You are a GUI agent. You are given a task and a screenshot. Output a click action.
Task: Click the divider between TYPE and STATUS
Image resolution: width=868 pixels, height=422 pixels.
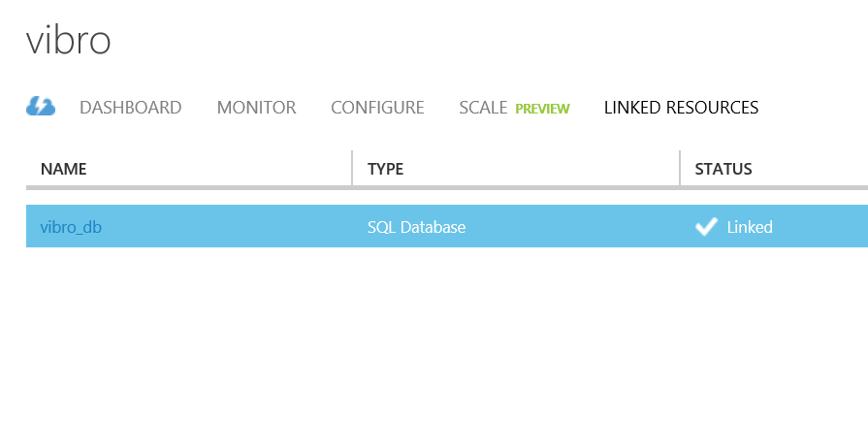pos(680,168)
